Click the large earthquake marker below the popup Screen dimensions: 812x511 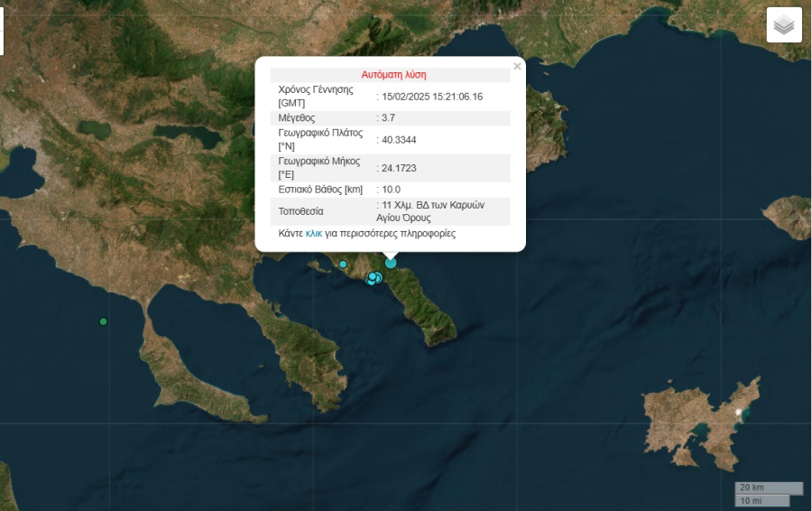tap(391, 263)
